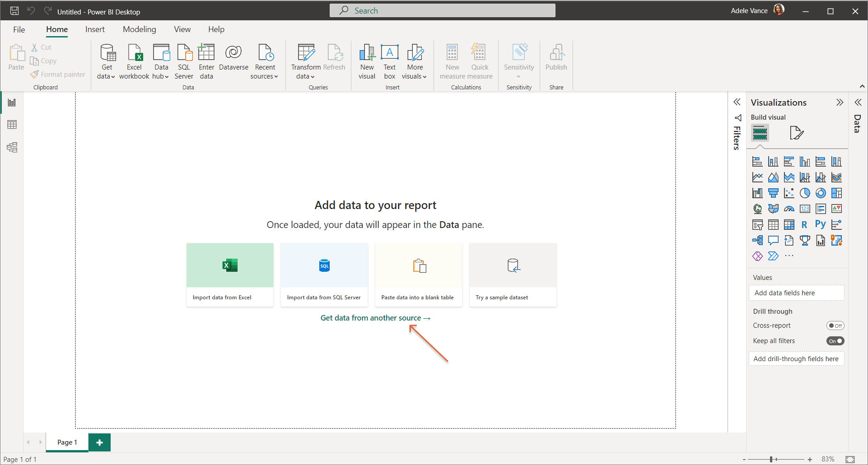The height and width of the screenshot is (465, 868).
Task: Click Import data from Excel card
Action: click(230, 275)
